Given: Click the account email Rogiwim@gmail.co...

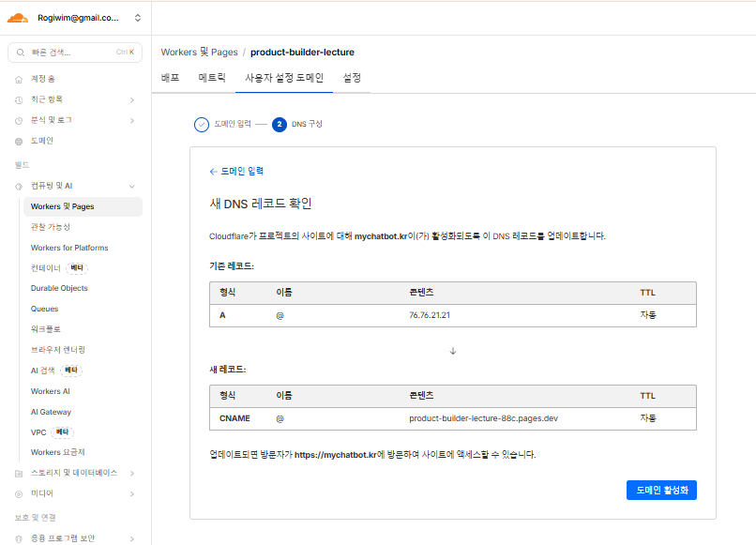Looking at the screenshot, I should pos(78,18).
